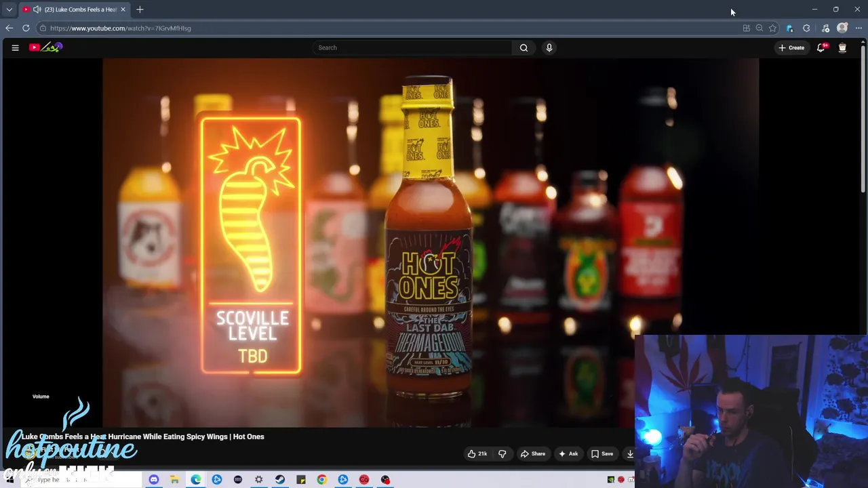Screen dimensions: 868x488
Task: Share the Luke Combs video
Action: coord(532,454)
